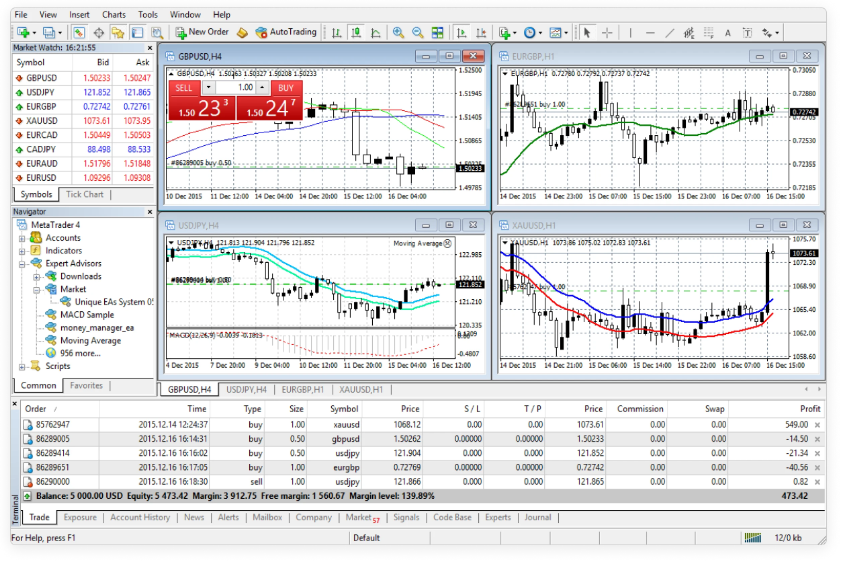Toggle the Strategy Tester icon

pos(157,33)
